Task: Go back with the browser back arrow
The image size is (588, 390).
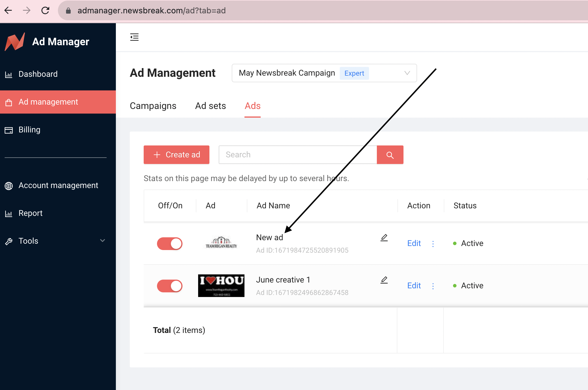Action: (8, 11)
